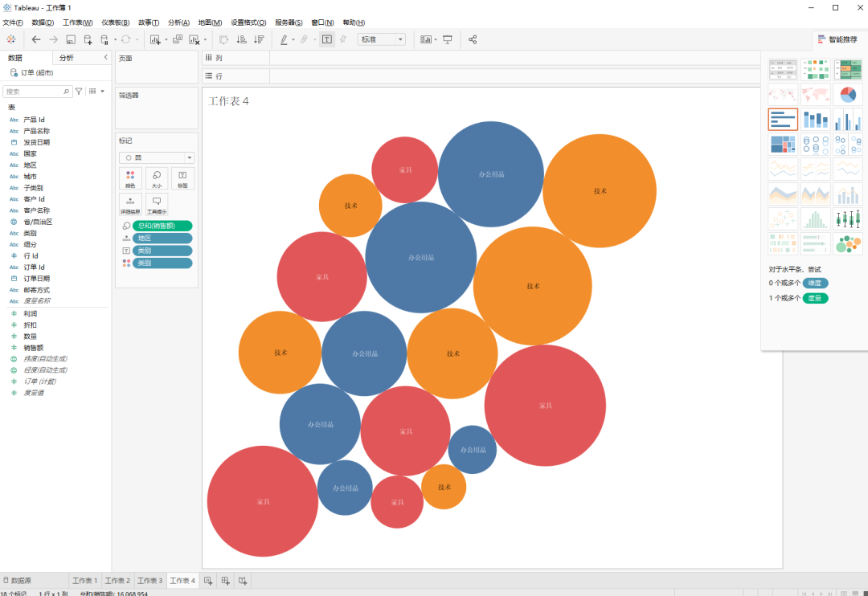Viewport: 868px width, 596px height.
Task: Click the new data source icon
Action: (88, 39)
